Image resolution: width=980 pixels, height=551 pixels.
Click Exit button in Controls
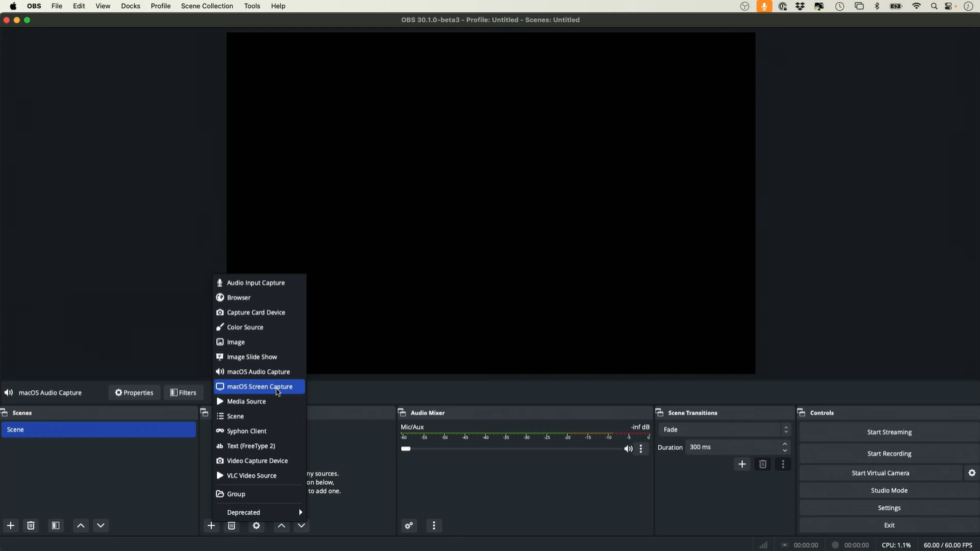point(889,526)
